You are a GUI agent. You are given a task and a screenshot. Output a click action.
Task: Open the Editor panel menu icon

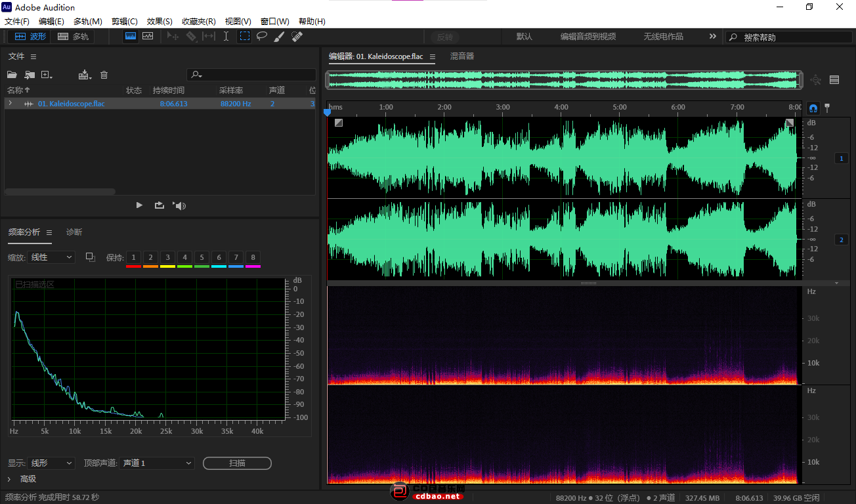tap(433, 57)
